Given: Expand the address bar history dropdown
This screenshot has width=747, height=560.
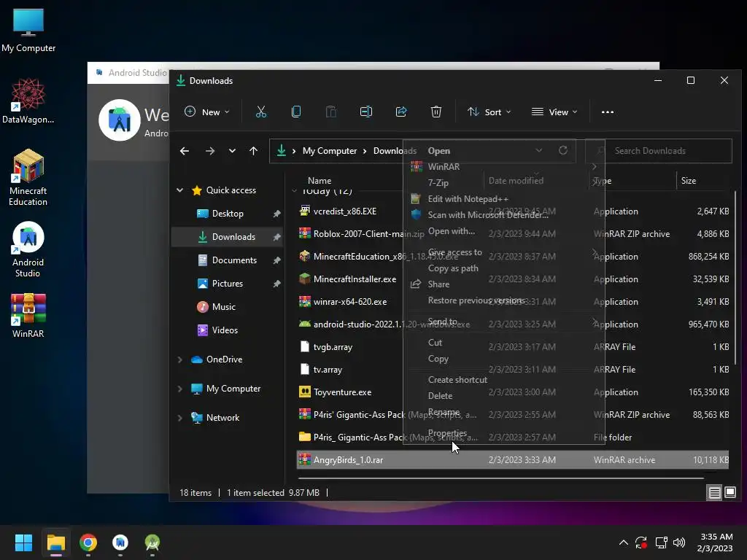Looking at the screenshot, I should 539,150.
